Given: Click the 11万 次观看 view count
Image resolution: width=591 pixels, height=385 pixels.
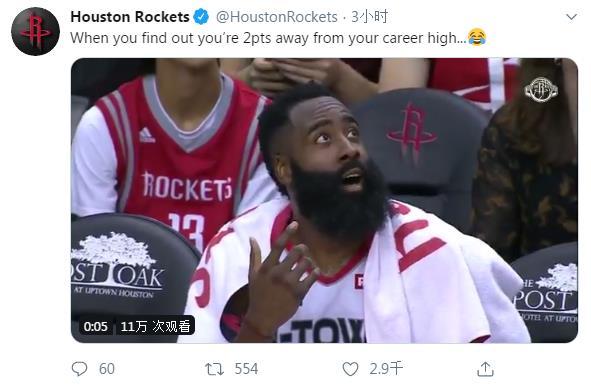Looking at the screenshot, I should (x=155, y=326).
